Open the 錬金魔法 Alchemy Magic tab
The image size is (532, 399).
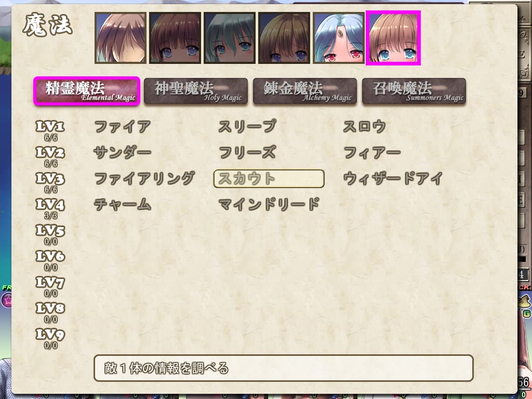point(305,91)
